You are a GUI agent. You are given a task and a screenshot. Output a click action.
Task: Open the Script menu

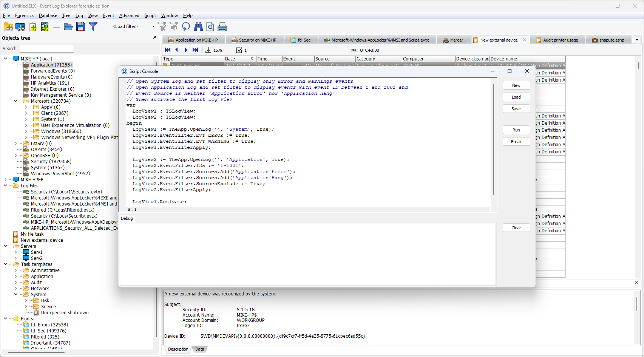150,15
